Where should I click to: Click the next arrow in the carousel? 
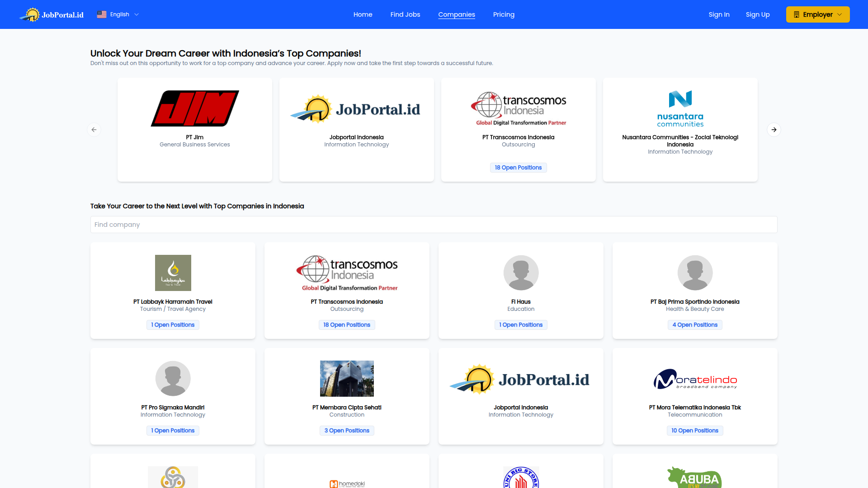[x=774, y=130]
